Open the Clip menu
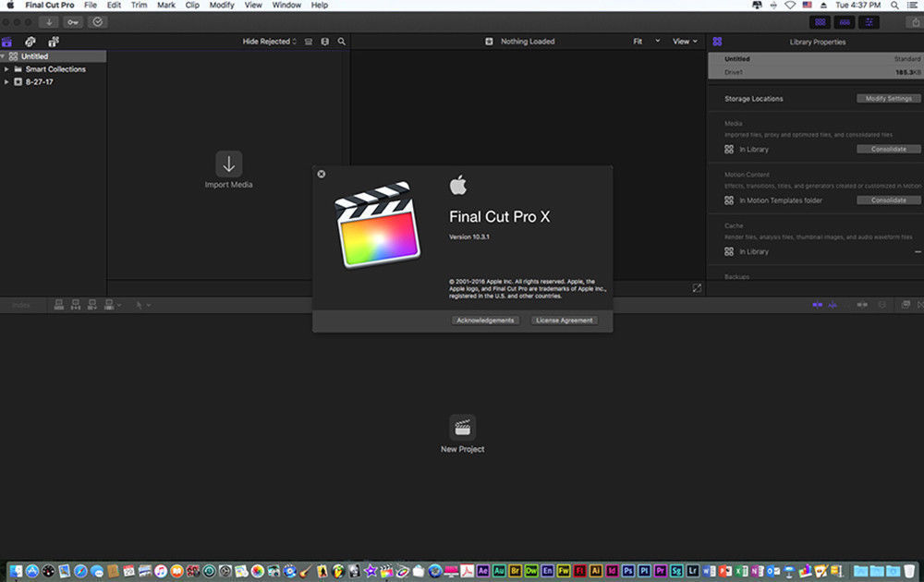This screenshot has width=924, height=582. coord(192,6)
